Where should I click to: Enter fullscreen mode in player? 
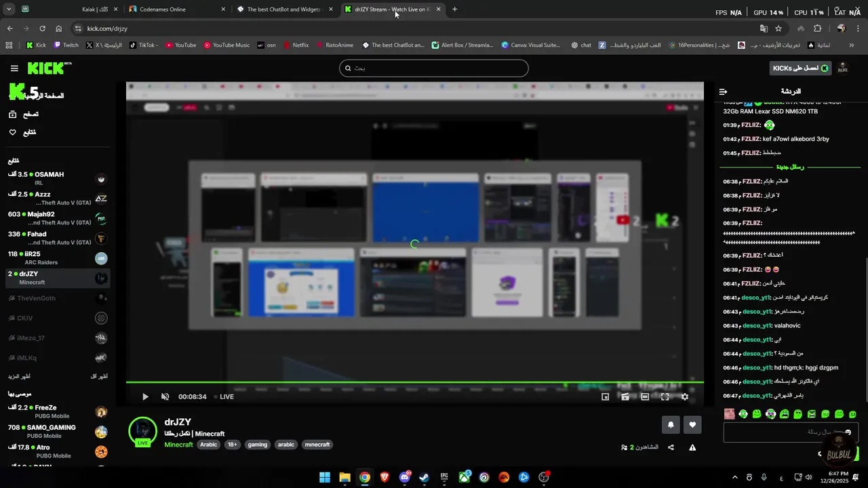[x=665, y=396]
